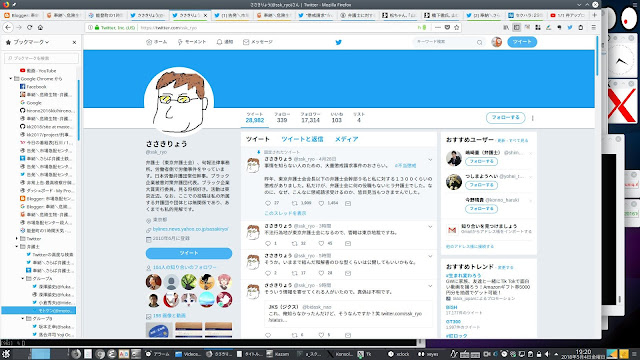View the Followers count 17,314
This screenshot has width=640, height=360.
click(x=310, y=118)
